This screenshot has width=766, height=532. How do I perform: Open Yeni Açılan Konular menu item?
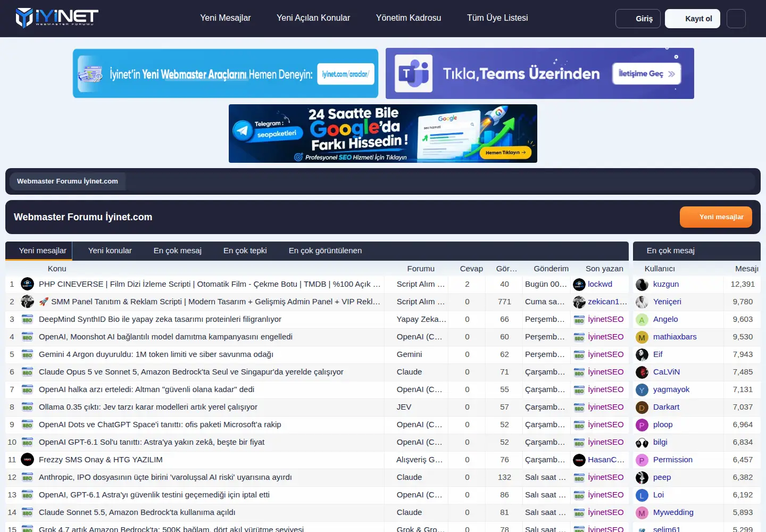[313, 18]
